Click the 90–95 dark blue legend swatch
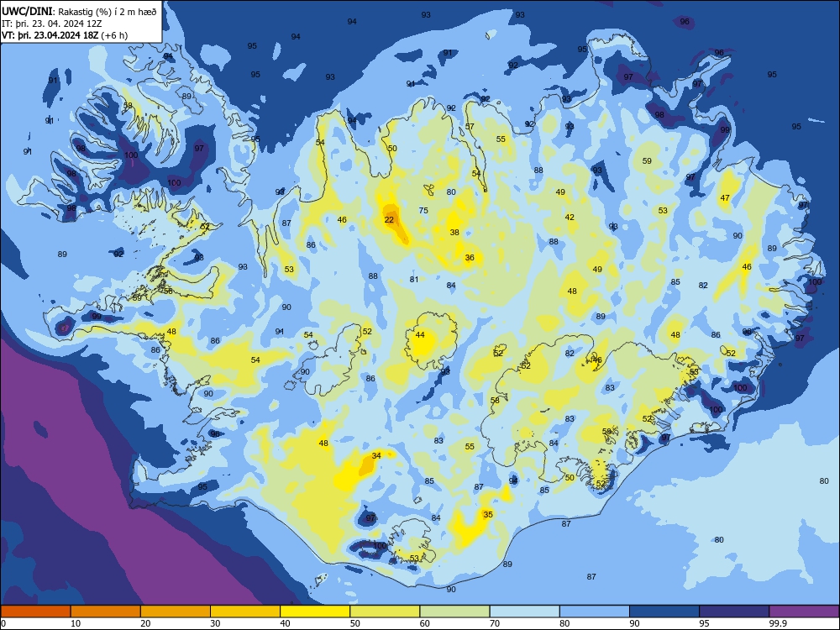Viewport: 840px width, 630px height. 664,612
